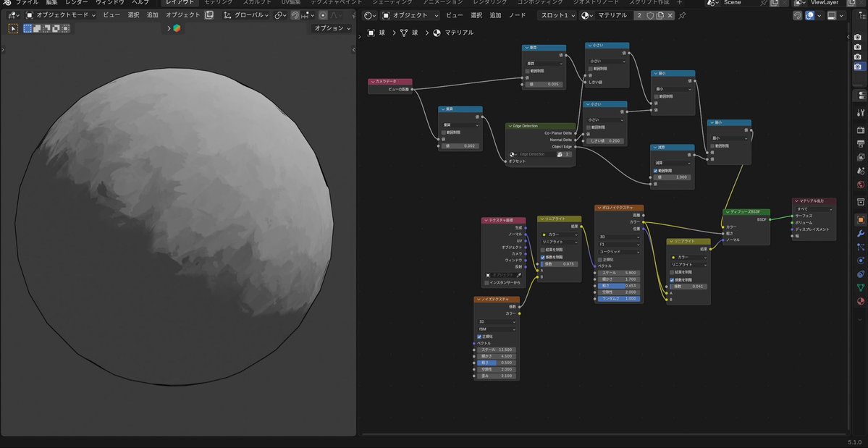Switch to the シェーディング workspace tab

[394, 2]
